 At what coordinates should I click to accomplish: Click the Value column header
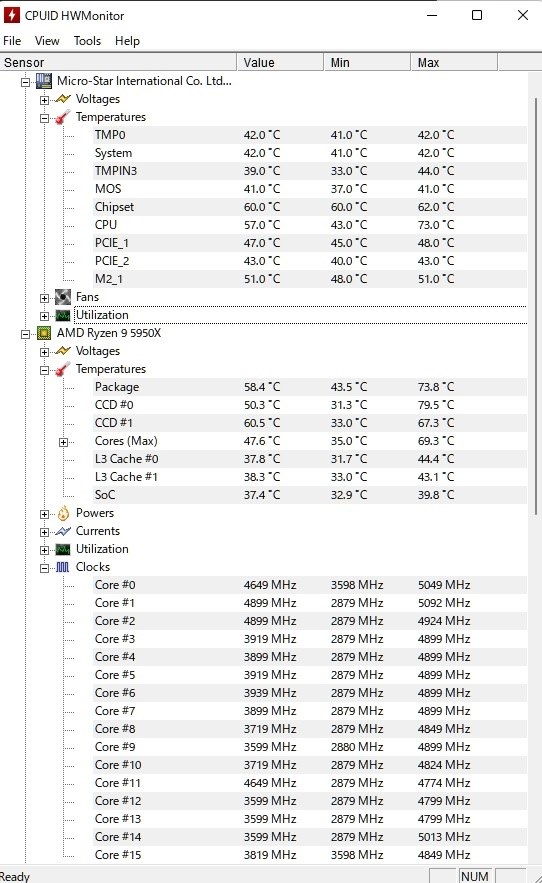(x=281, y=62)
